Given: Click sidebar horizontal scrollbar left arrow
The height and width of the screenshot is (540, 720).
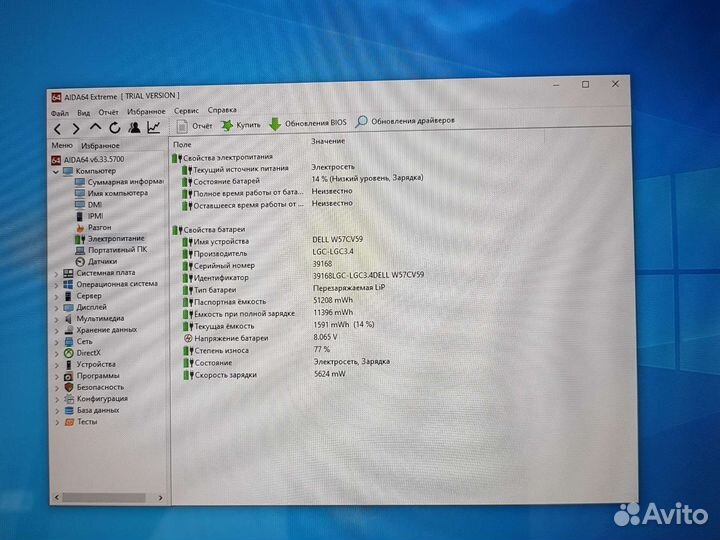Looking at the screenshot, I should (57, 497).
